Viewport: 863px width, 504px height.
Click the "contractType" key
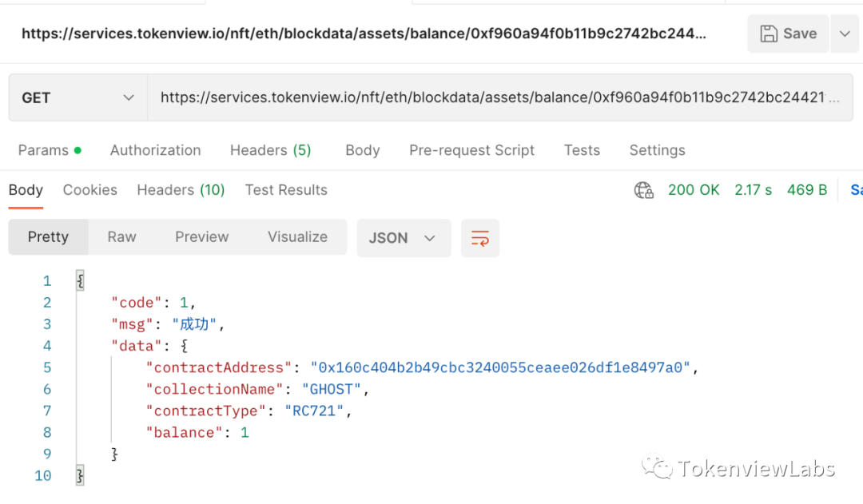click(x=206, y=411)
